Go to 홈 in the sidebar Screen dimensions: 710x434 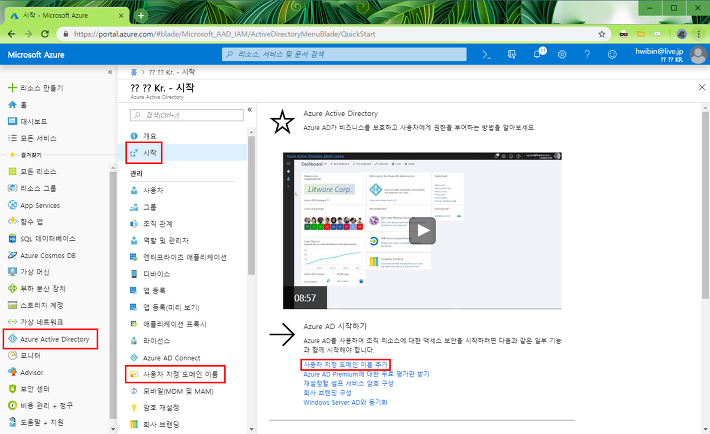point(18,105)
